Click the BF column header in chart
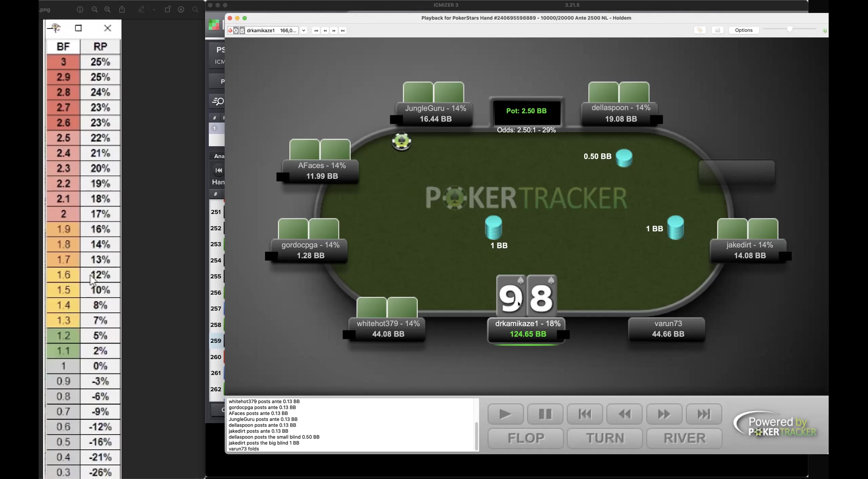The width and height of the screenshot is (868, 479). coord(63,46)
